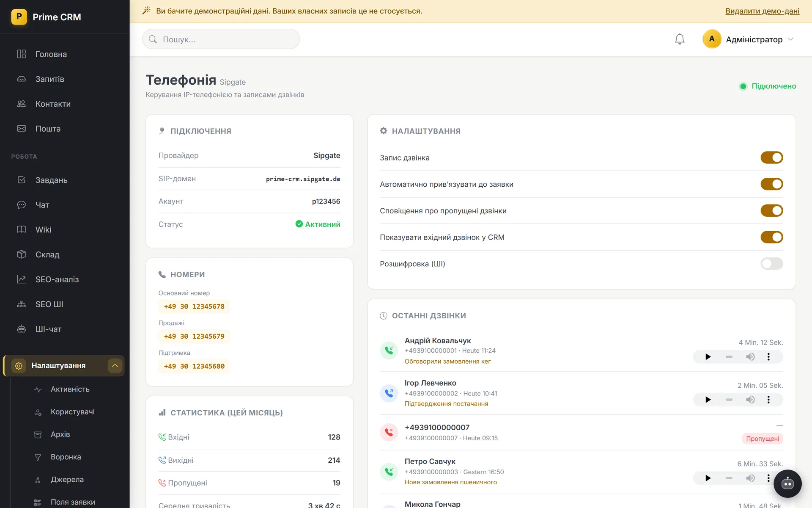This screenshot has width=812, height=508.
Task: Toggle Запис дзвінка switch
Action: point(771,157)
